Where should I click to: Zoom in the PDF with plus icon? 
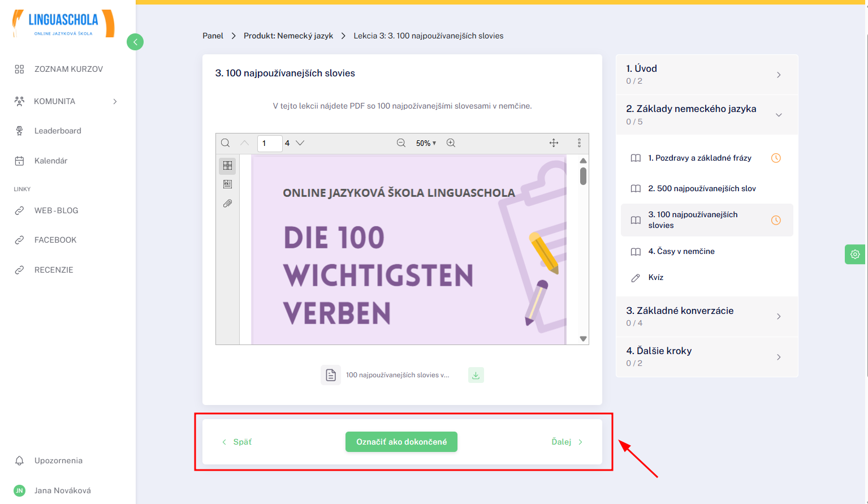tap(451, 143)
